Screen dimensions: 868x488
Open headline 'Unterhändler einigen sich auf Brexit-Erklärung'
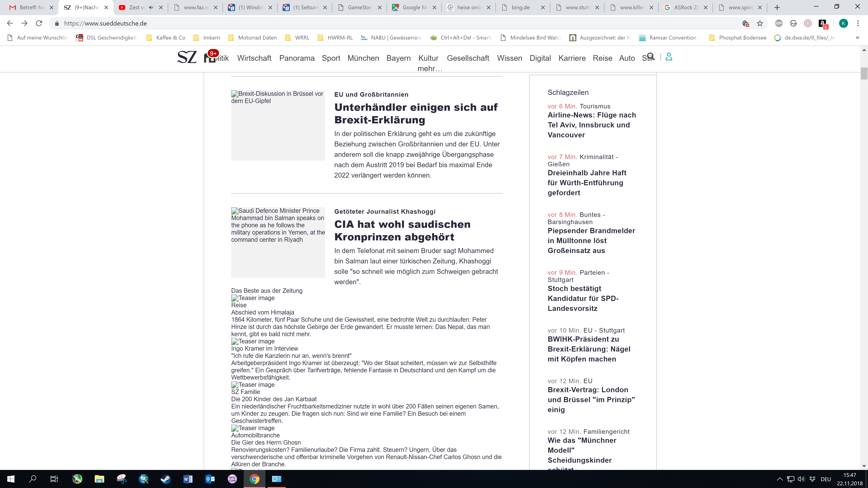415,113
